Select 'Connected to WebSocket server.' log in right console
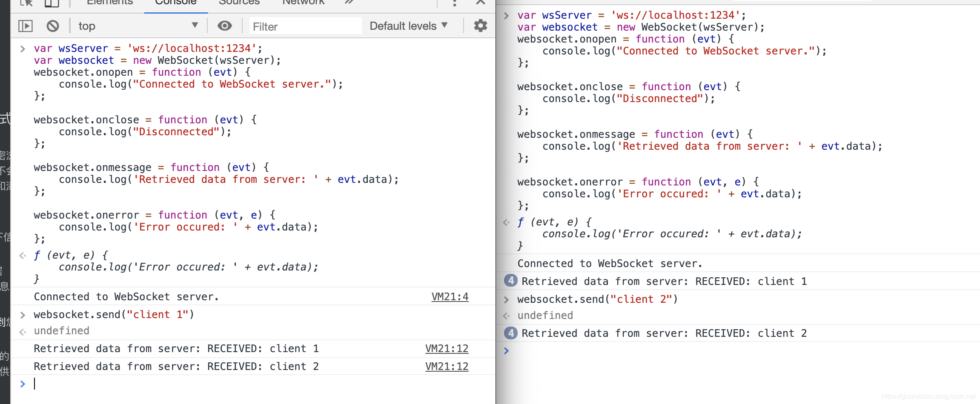The width and height of the screenshot is (980, 404). [x=610, y=263]
